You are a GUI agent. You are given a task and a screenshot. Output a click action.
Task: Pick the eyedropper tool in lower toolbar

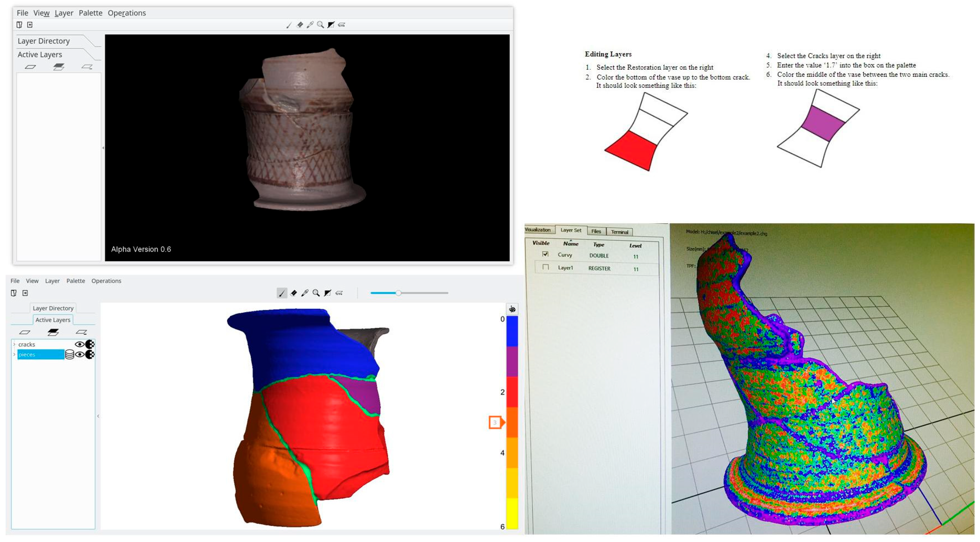(305, 293)
